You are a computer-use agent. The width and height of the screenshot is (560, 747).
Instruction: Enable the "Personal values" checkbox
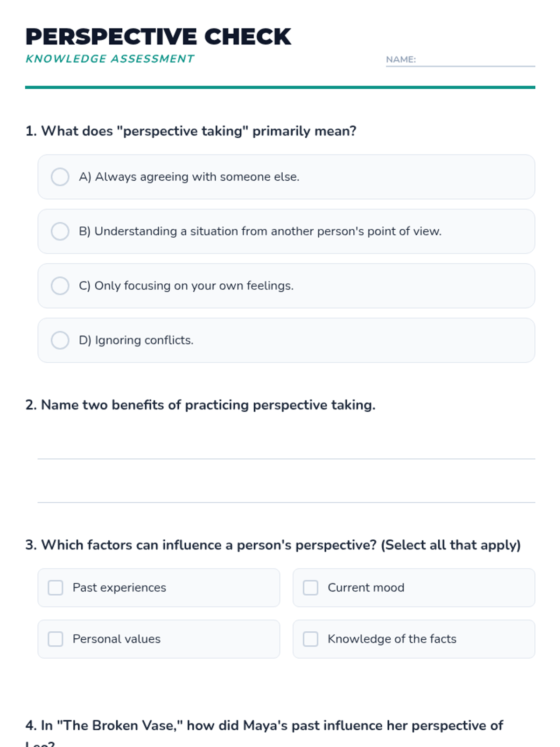pos(56,639)
